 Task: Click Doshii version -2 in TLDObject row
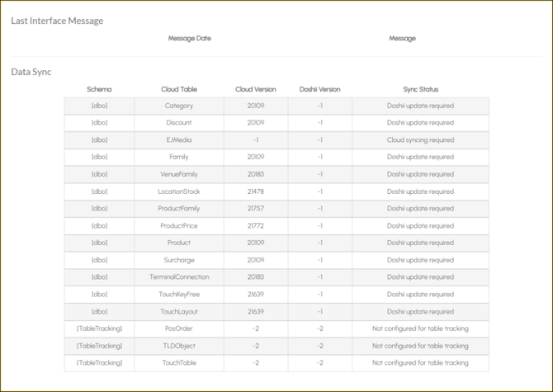pos(320,346)
